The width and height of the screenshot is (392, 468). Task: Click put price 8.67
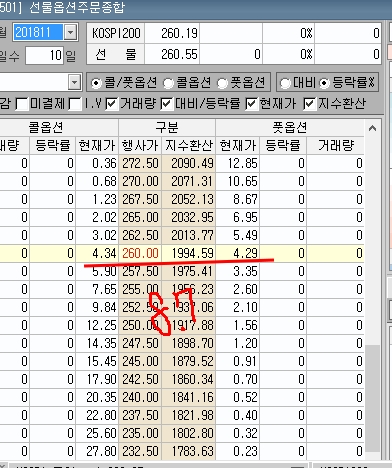(238, 199)
